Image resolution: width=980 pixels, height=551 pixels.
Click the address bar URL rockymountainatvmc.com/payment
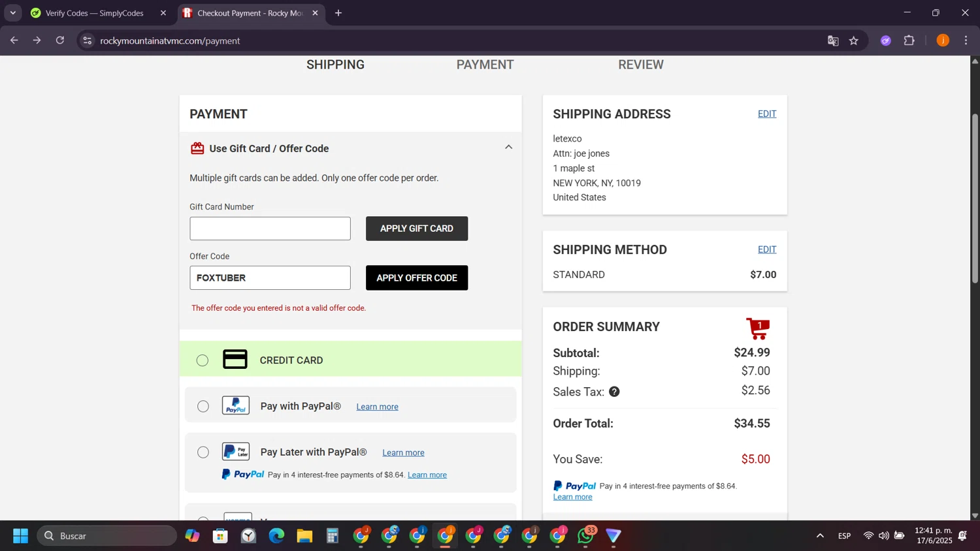pos(170,40)
